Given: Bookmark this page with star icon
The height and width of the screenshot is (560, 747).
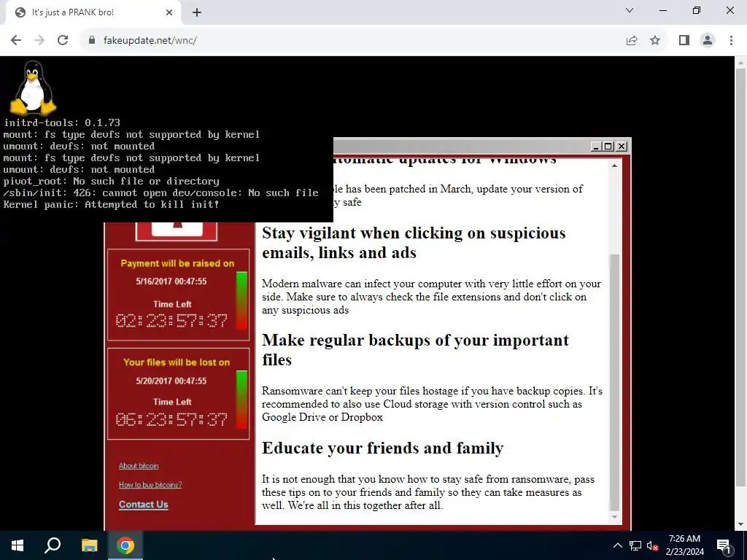Looking at the screenshot, I should point(655,41).
